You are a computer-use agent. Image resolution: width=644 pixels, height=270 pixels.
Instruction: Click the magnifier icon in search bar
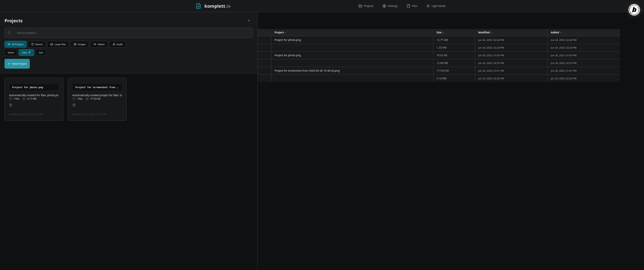tap(9, 33)
